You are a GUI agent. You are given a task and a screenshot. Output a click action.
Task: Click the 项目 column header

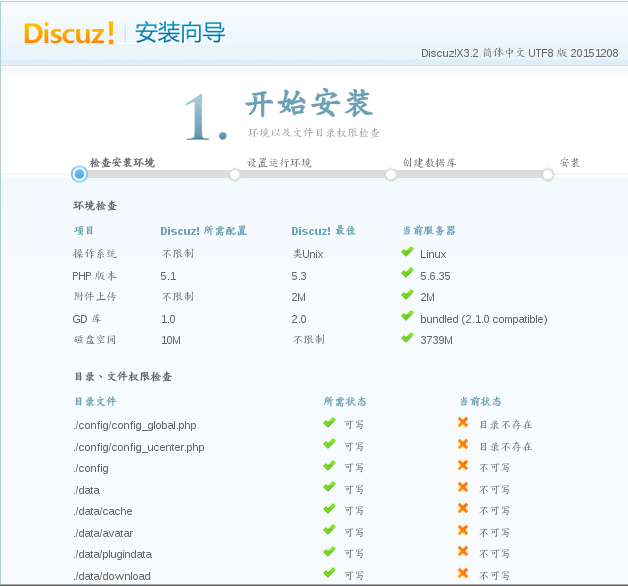coord(84,231)
